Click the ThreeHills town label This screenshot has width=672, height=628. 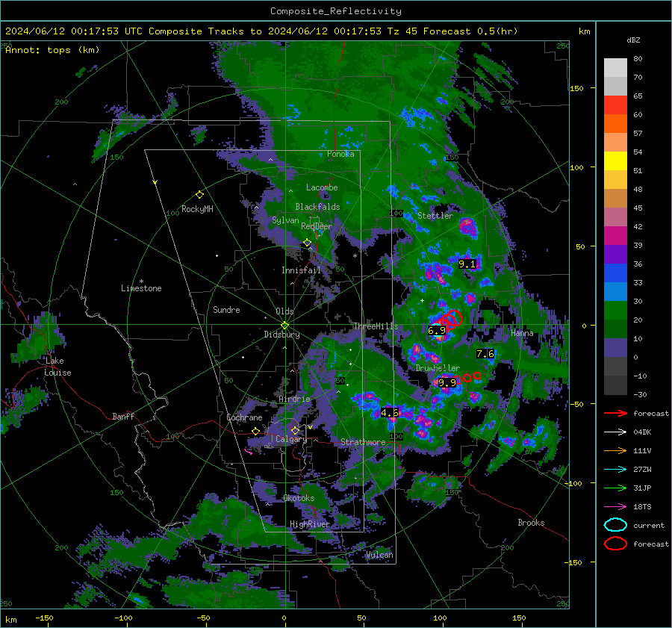pos(376,326)
